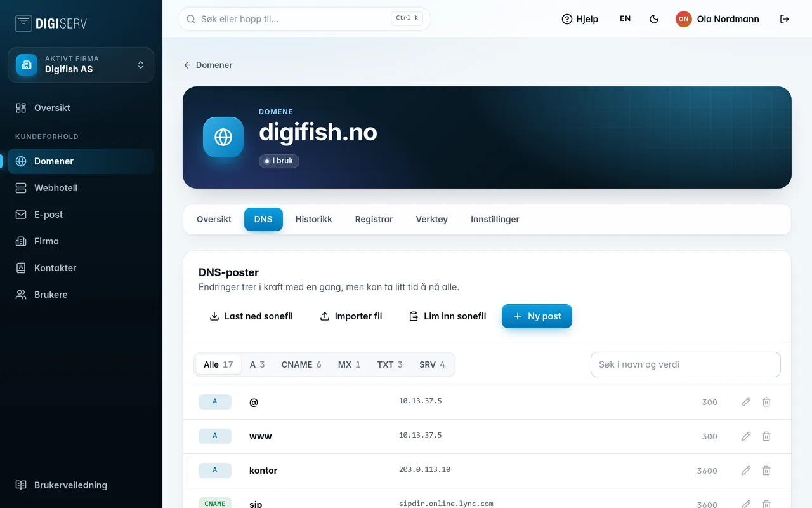Toggle dark mode moon icon
This screenshot has height=508, width=812.
[x=654, y=19]
